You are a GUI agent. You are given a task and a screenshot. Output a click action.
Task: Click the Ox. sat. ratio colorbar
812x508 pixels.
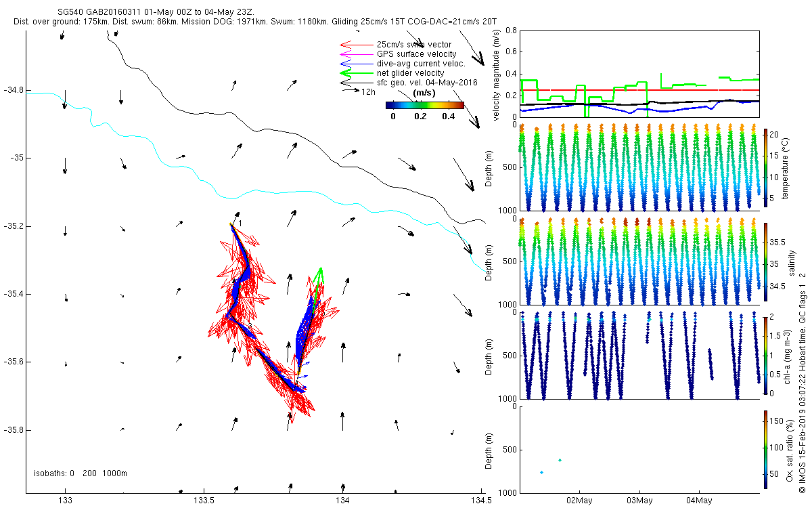coord(765,448)
